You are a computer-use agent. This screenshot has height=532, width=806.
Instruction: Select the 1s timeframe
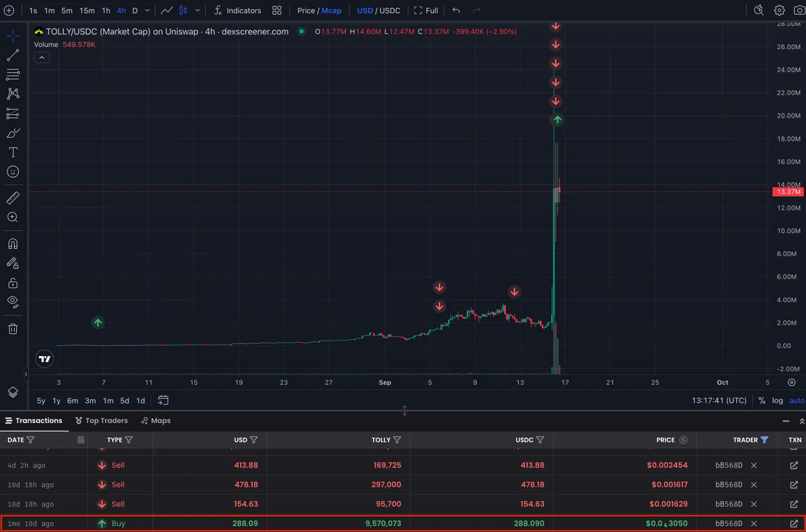point(33,10)
